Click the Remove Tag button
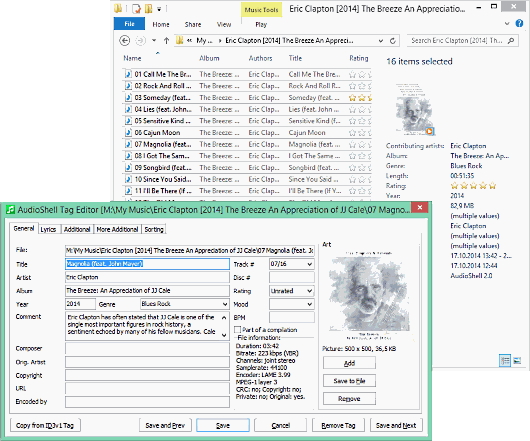Viewport: 530px width, 441px height. pyautogui.click(x=338, y=425)
